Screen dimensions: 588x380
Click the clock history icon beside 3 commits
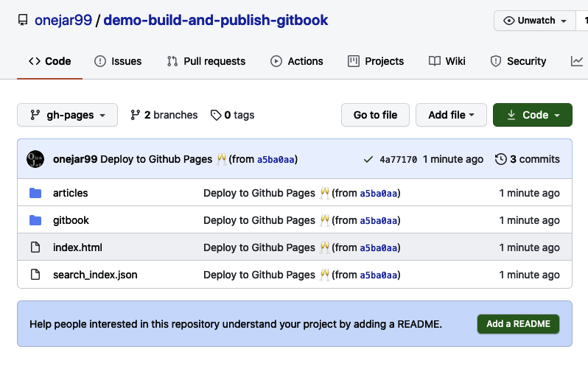500,159
